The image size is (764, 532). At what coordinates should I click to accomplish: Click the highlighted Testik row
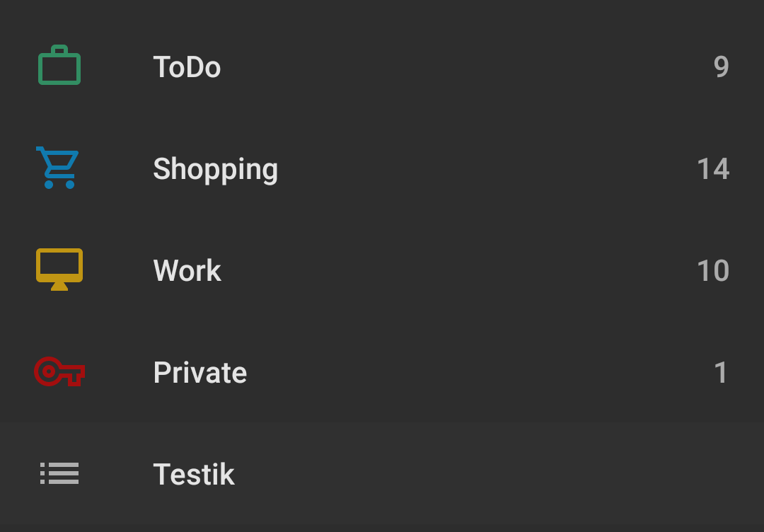[382, 475]
